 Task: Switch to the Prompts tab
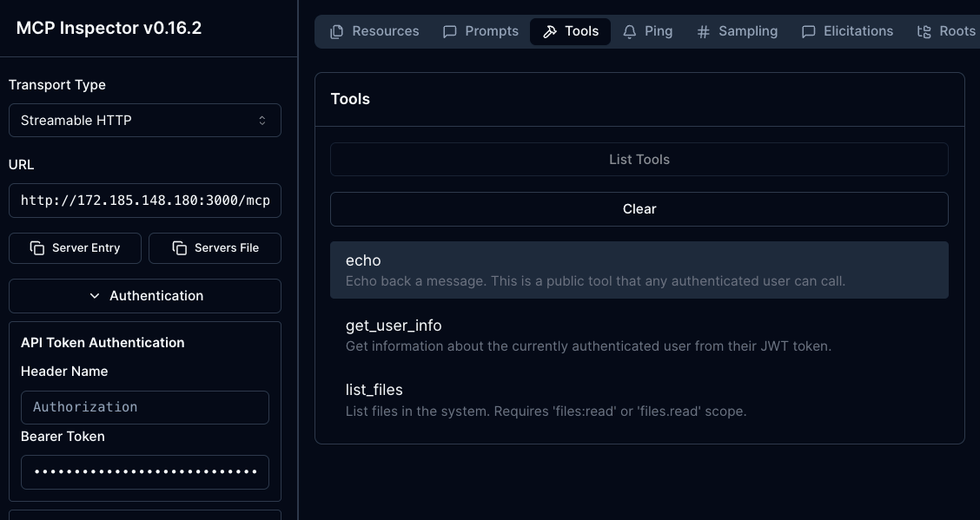[x=480, y=31]
